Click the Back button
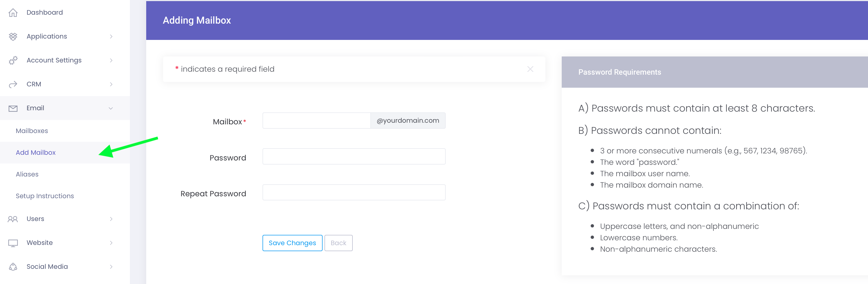The image size is (868, 284). (x=338, y=243)
